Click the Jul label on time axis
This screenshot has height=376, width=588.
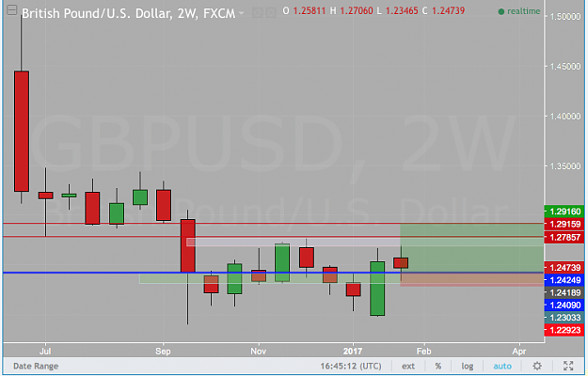(45, 352)
